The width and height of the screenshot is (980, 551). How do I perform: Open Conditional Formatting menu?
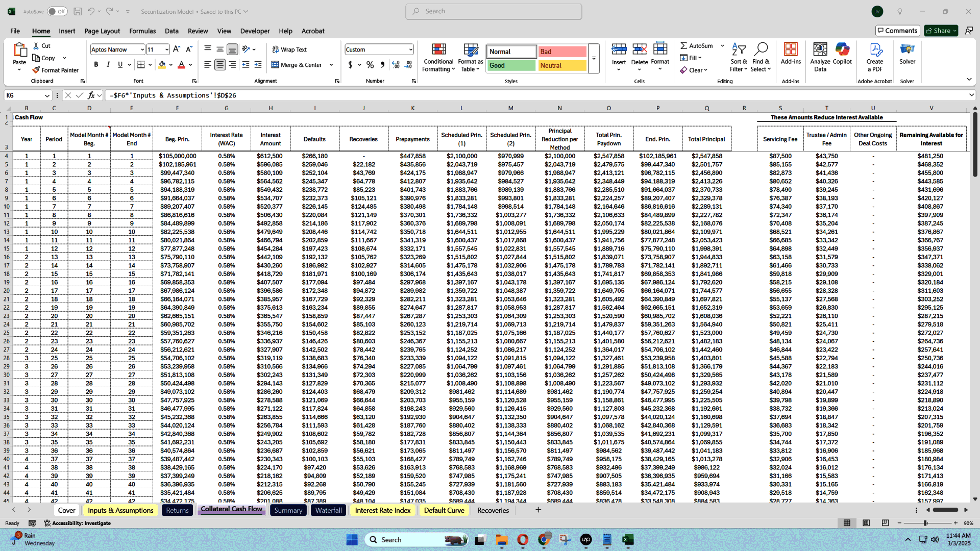pyautogui.click(x=438, y=57)
